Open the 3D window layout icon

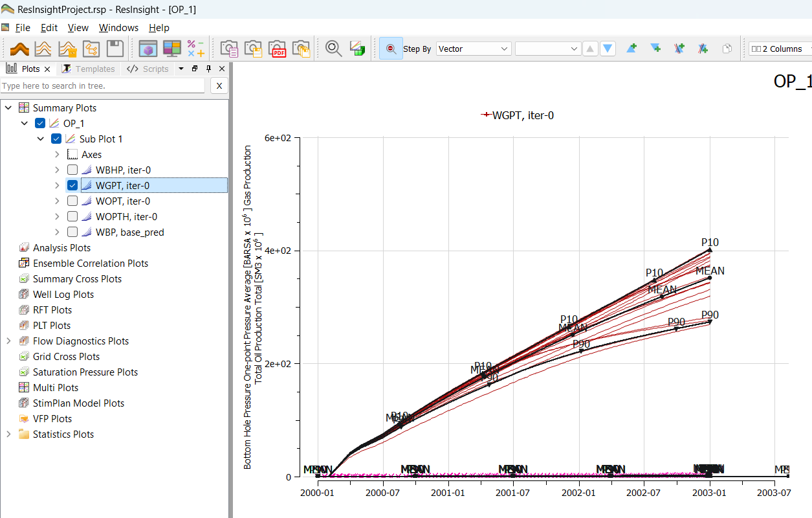tap(148, 49)
